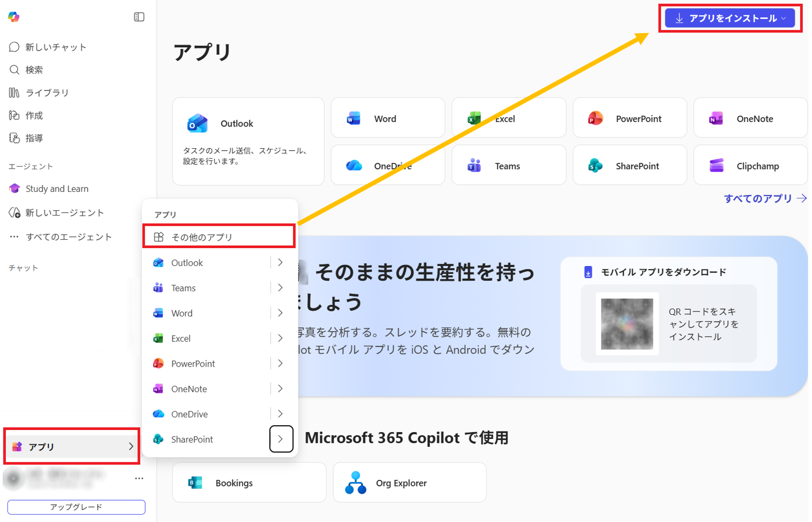
Task: Open the search (検索) item
Action: [x=26, y=70]
